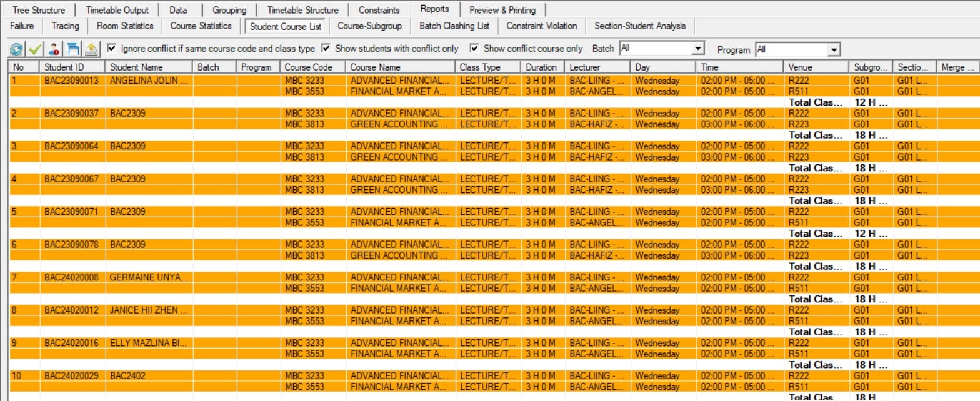The image size is (980, 401).
Task: Select the GERMAINE UNYA student name cell
Action: (149, 277)
